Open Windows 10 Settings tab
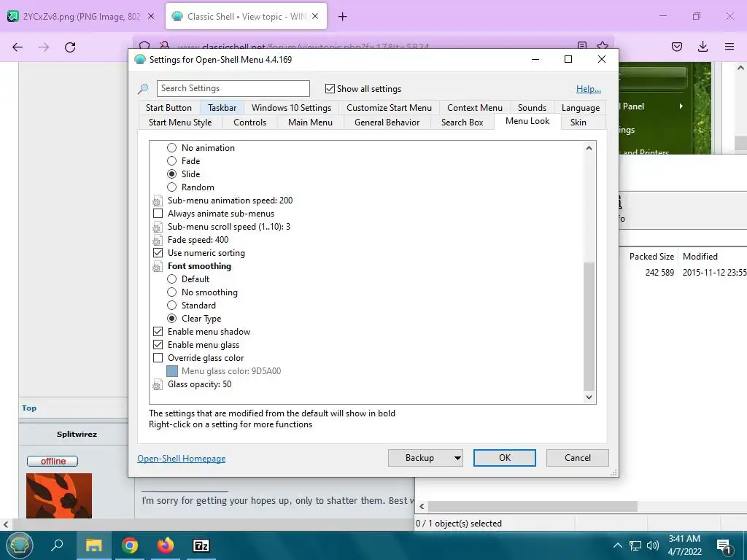747x560 pixels. 292,108
